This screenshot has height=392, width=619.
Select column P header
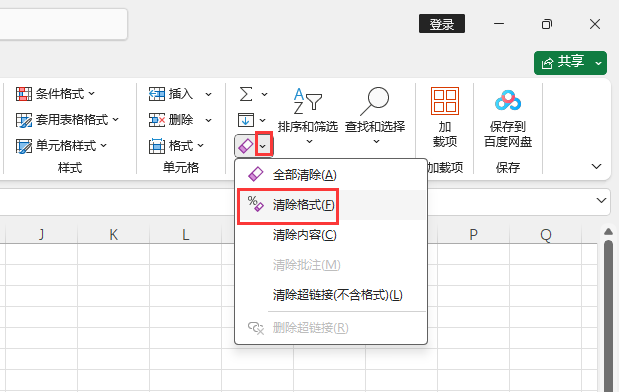[x=473, y=235]
